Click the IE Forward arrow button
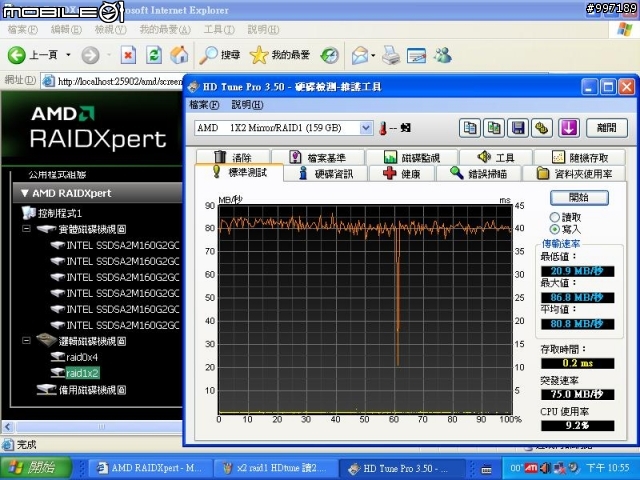This screenshot has width=640, height=480. tap(90, 55)
